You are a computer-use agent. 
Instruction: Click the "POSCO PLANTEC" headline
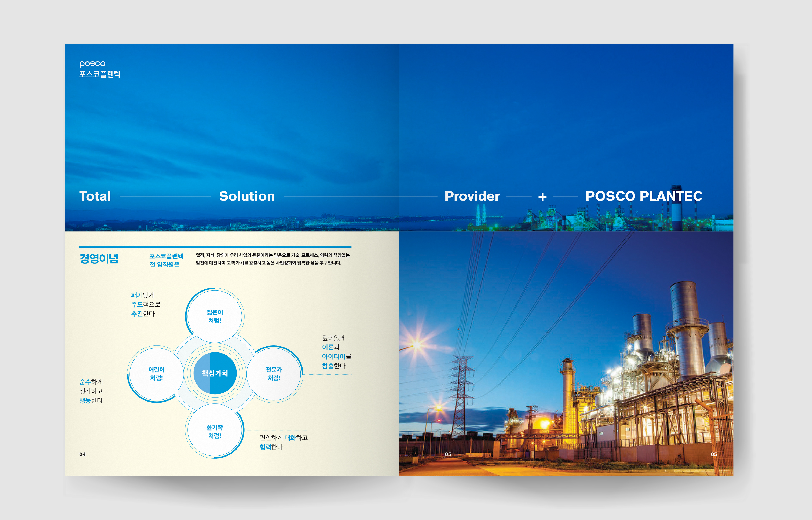[x=644, y=196]
